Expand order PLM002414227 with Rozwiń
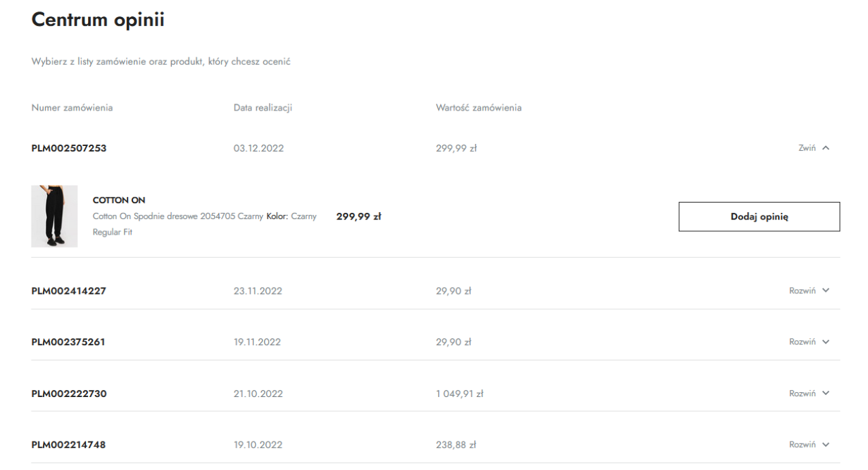The image size is (868, 470). pos(809,291)
